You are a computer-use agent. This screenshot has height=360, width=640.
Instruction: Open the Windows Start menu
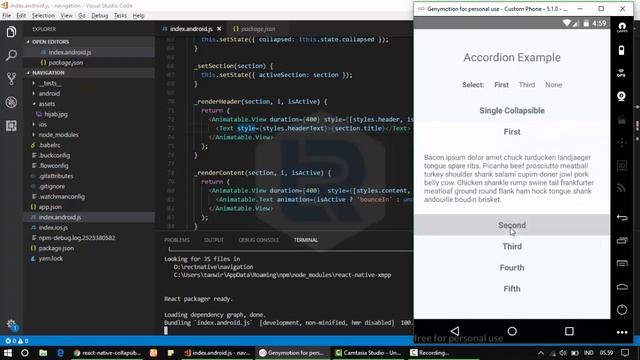pos(7,353)
